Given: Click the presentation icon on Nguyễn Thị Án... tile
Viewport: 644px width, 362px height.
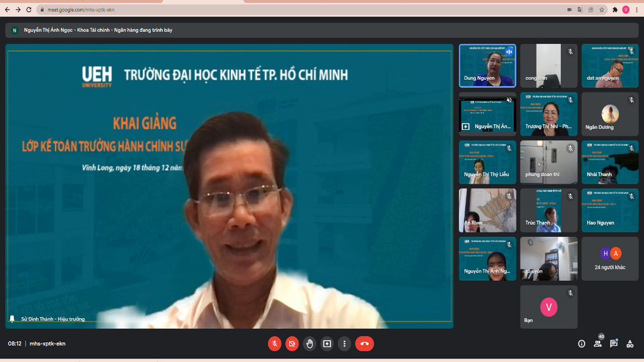Looking at the screenshot, I should coord(466,127).
